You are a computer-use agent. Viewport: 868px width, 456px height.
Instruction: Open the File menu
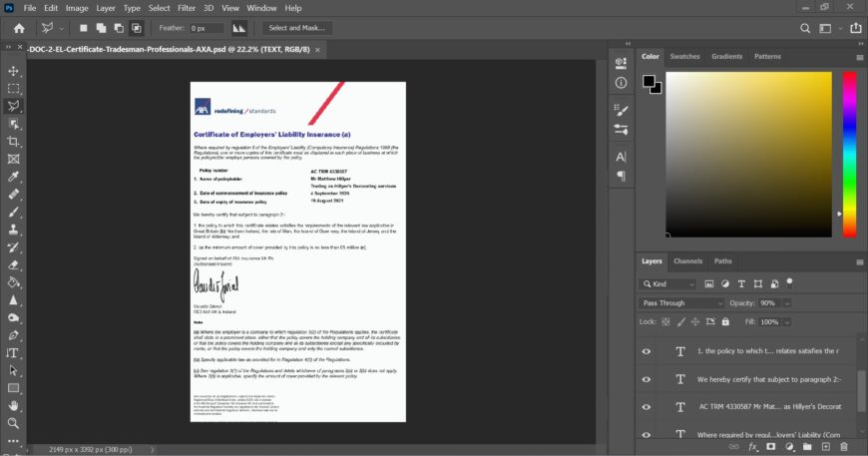click(x=29, y=8)
